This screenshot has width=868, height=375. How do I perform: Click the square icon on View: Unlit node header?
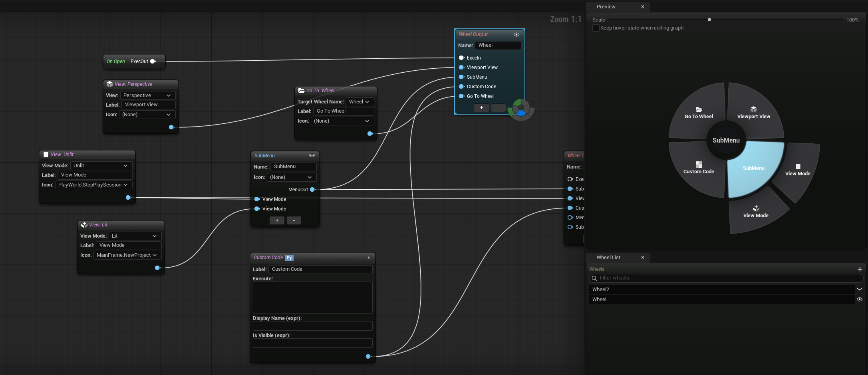(46, 154)
